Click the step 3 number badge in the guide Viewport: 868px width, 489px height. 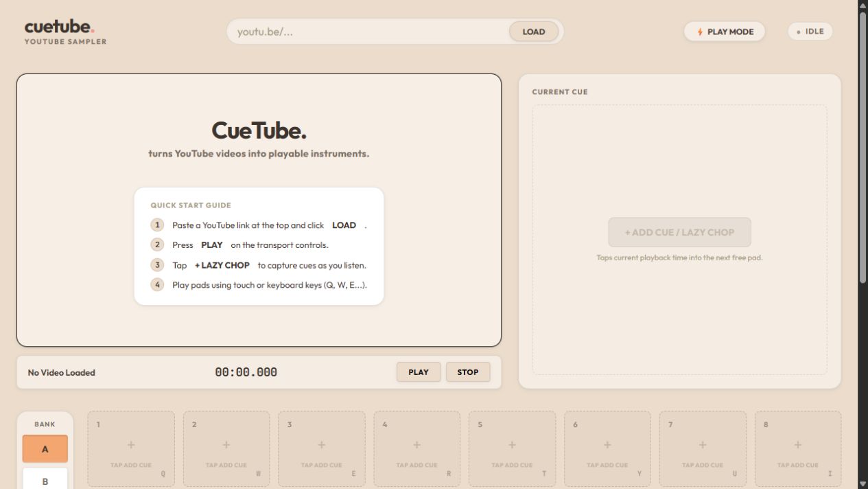click(x=157, y=264)
